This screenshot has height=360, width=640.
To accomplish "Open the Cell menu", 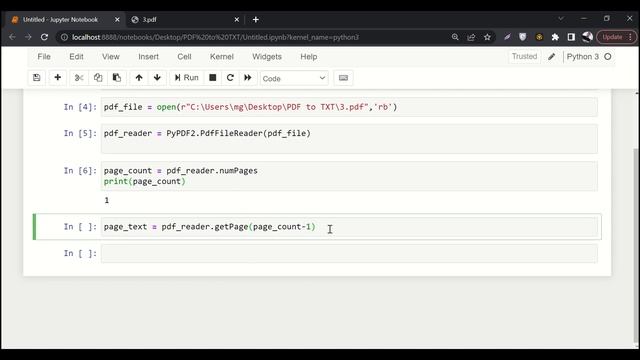I will (184, 57).
